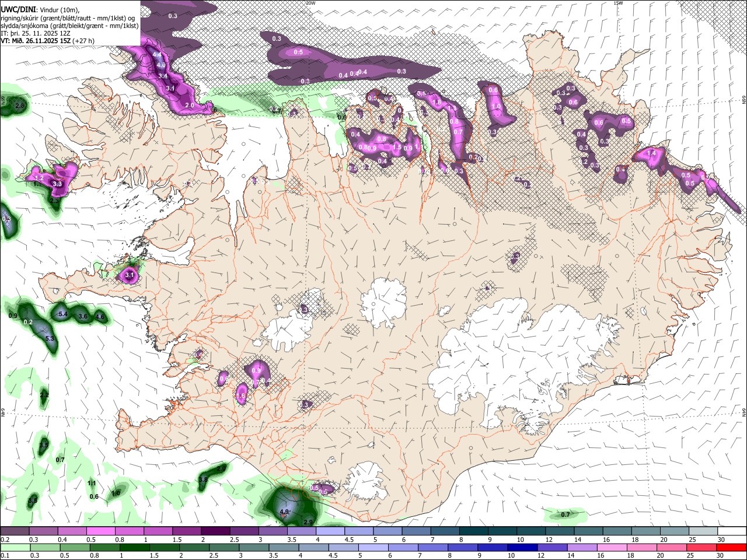
Task: Click the "slydda/snjókoma" legend description line
Action: click(69, 25)
